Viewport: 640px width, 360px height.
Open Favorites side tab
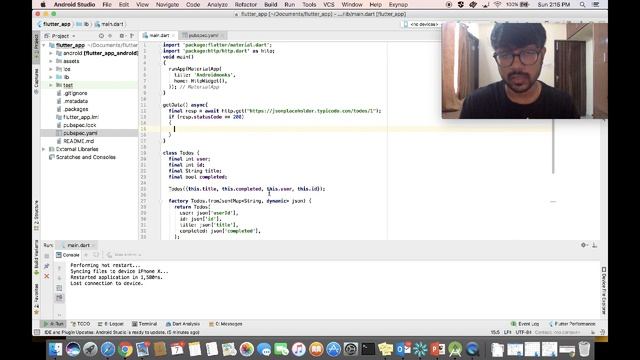36,299
